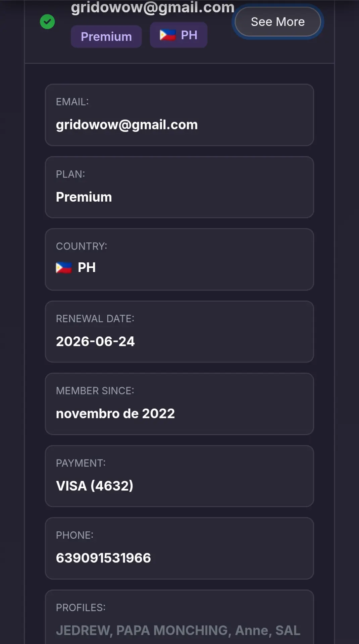Select the Plan card showing Premium

click(179, 187)
